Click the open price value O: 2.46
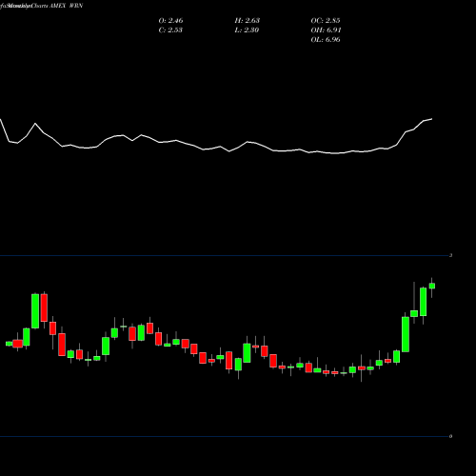Image resolution: width=476 pixels, height=476 pixels. (x=170, y=21)
